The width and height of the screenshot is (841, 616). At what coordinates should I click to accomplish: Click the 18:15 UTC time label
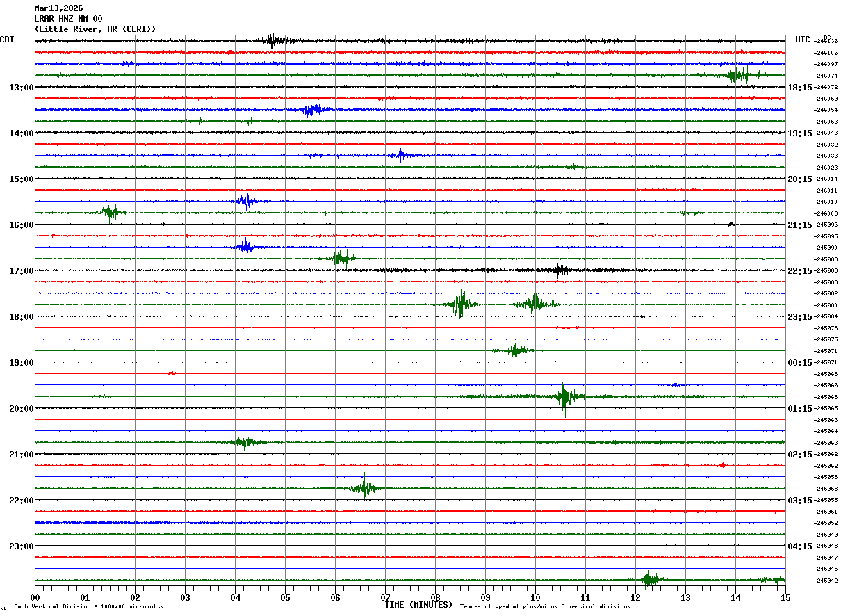coord(800,87)
